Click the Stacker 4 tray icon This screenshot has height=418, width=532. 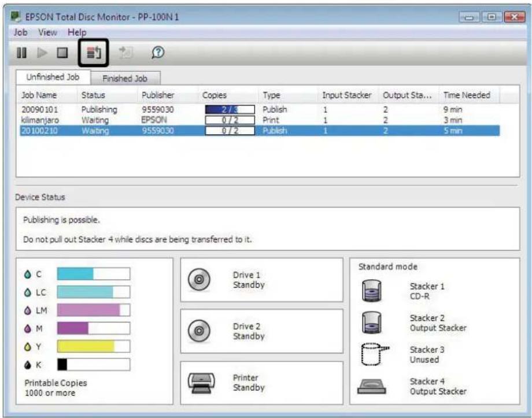pos(371,386)
